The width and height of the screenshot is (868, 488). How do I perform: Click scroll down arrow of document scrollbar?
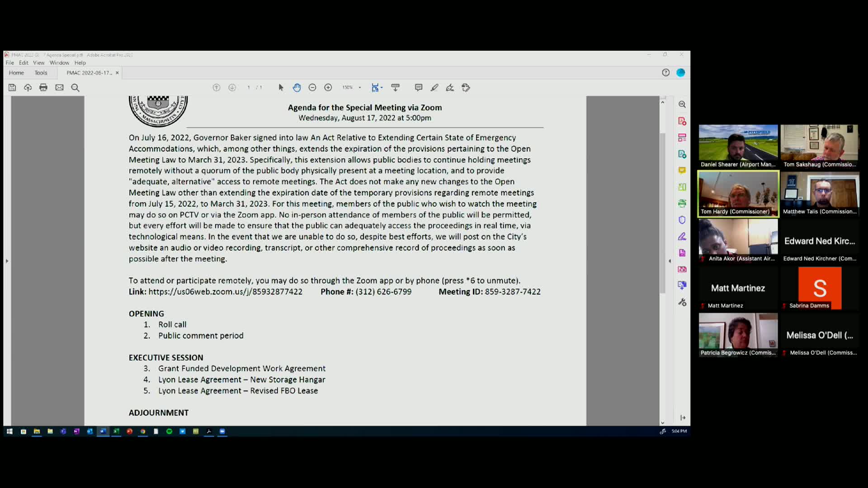tap(662, 423)
